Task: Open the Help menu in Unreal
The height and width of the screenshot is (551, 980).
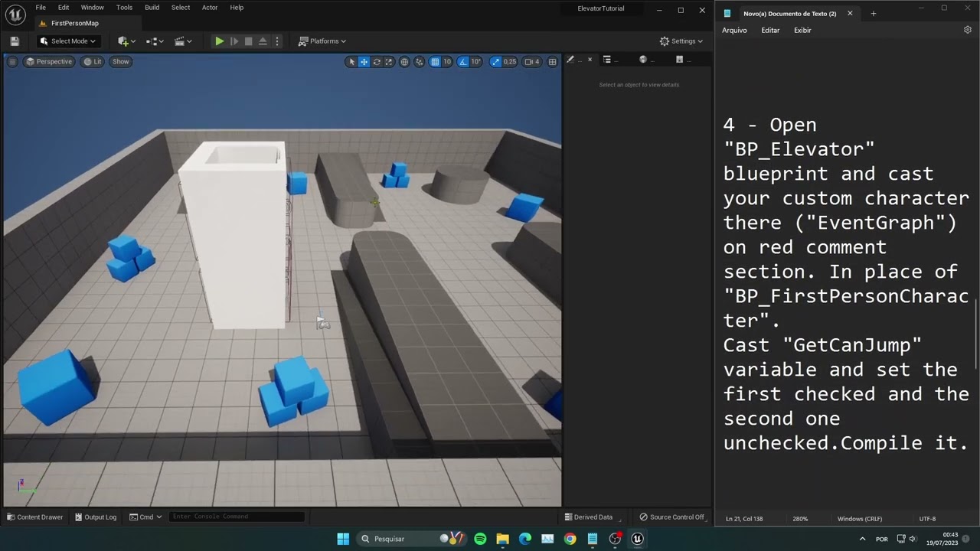Action: tap(237, 8)
